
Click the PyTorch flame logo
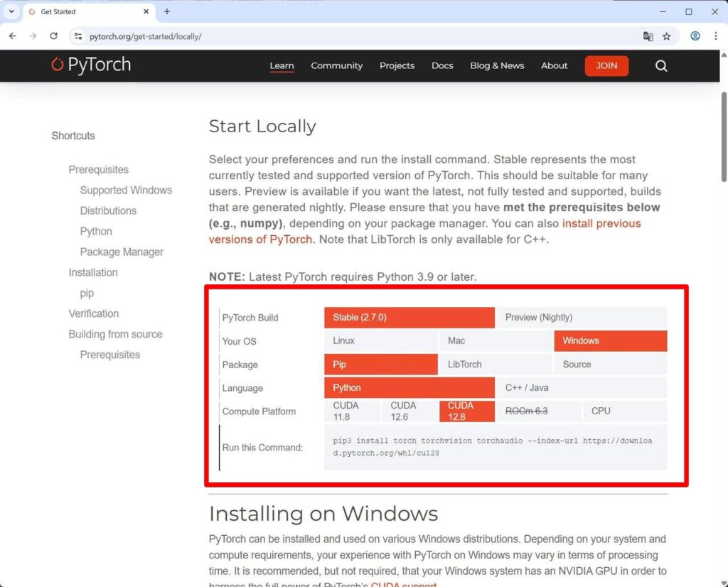58,65
